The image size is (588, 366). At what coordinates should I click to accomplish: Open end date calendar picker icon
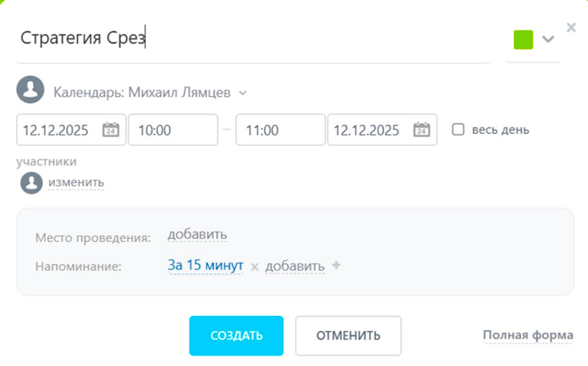[x=421, y=130]
